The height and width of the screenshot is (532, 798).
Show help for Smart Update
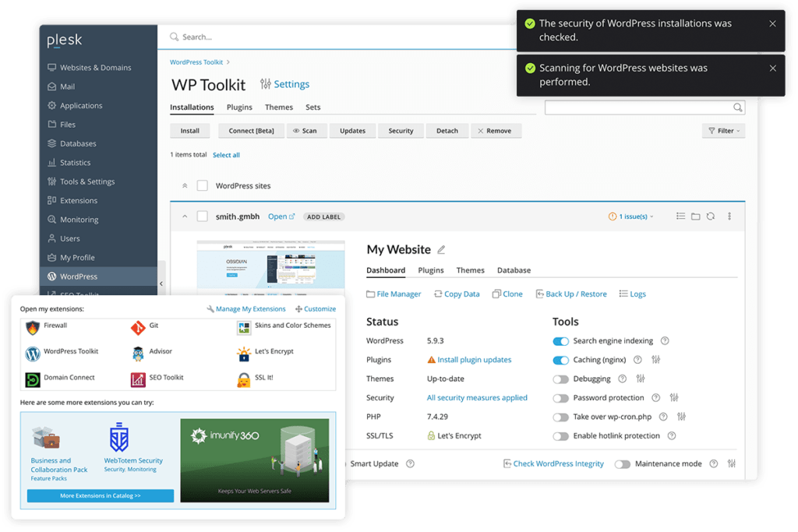coord(410,463)
